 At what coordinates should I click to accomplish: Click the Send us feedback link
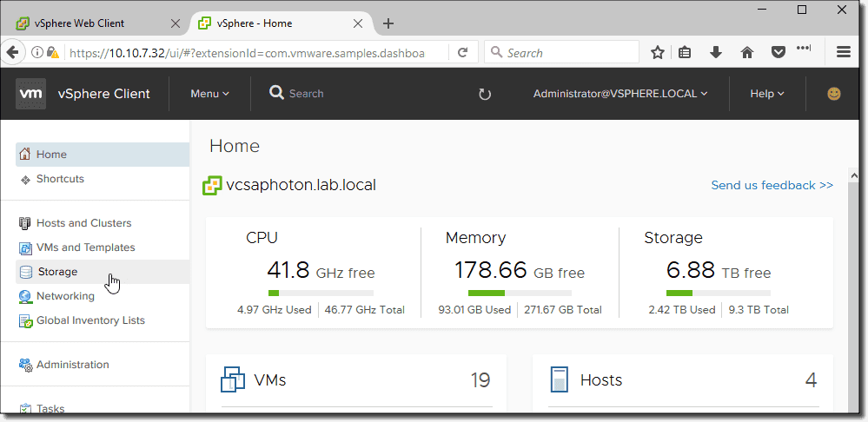tap(772, 185)
